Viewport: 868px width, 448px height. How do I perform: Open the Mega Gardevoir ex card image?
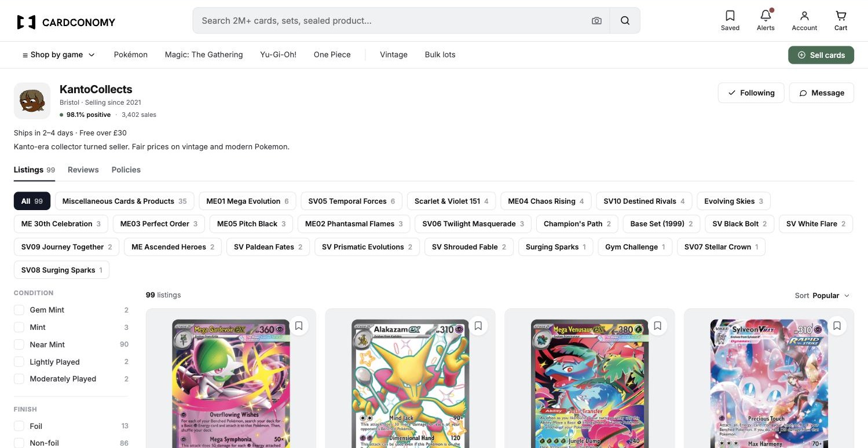pos(231,384)
